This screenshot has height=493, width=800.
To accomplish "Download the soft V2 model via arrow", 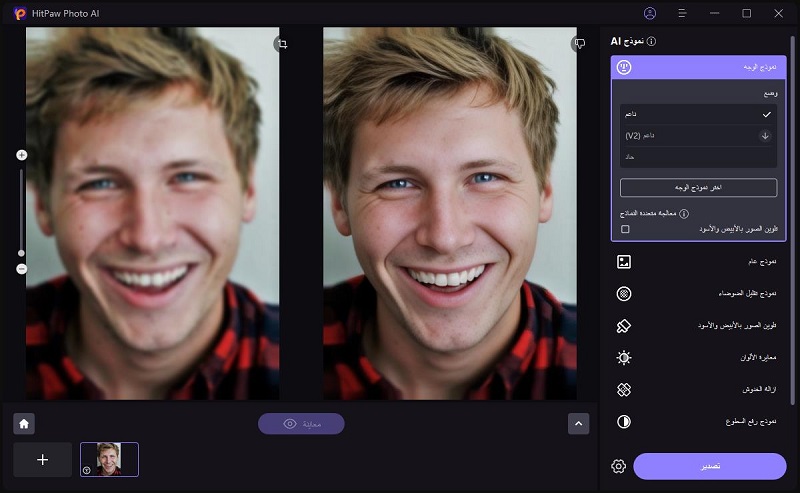I will [765, 136].
